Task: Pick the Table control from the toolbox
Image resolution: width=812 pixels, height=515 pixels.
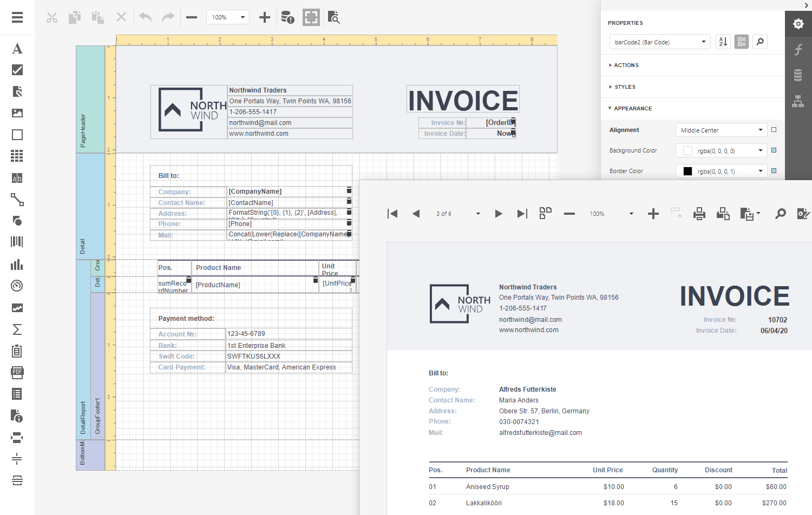Action: coord(17,156)
